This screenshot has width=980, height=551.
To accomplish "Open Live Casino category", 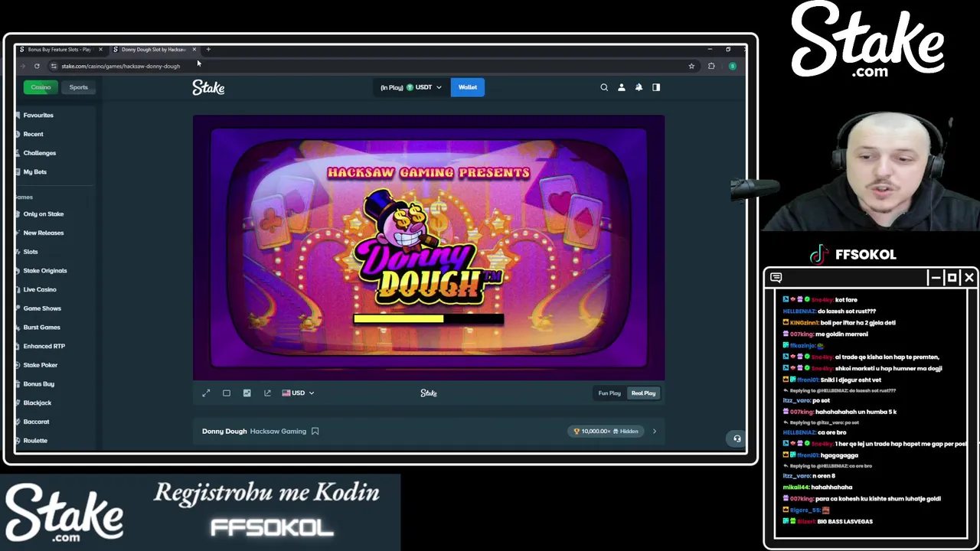I will 39,289.
